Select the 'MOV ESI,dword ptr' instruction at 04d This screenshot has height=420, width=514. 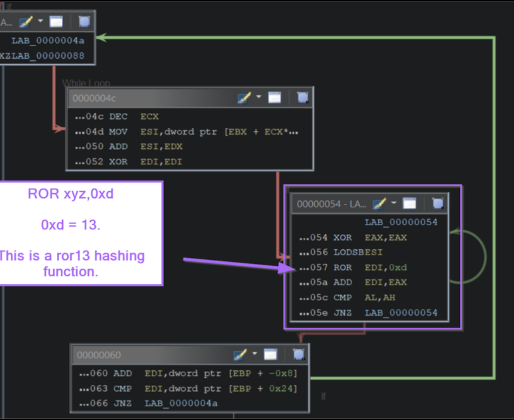pos(187,131)
